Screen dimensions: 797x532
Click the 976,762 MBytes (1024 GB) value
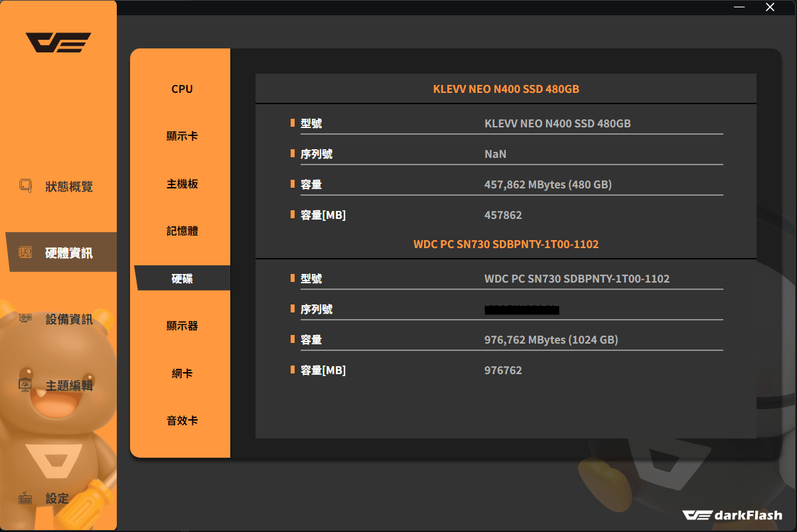[551, 340]
